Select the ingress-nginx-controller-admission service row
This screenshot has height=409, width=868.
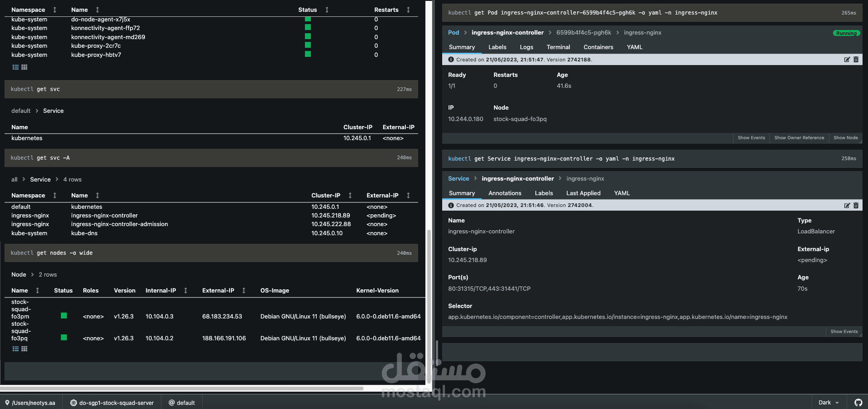click(x=211, y=224)
